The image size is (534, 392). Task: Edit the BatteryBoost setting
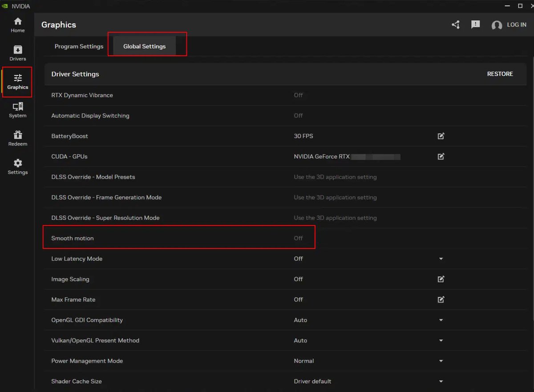click(x=441, y=136)
